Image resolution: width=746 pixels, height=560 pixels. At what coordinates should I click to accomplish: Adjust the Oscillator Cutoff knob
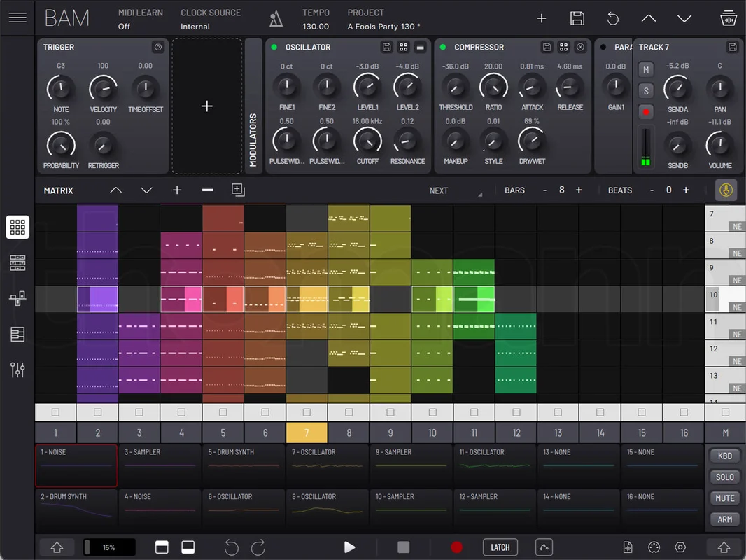(367, 141)
